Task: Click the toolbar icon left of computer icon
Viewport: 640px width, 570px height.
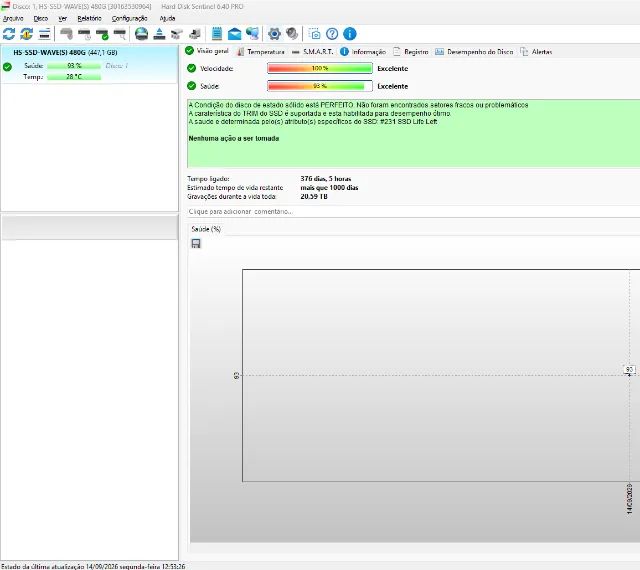Action: pos(177,34)
